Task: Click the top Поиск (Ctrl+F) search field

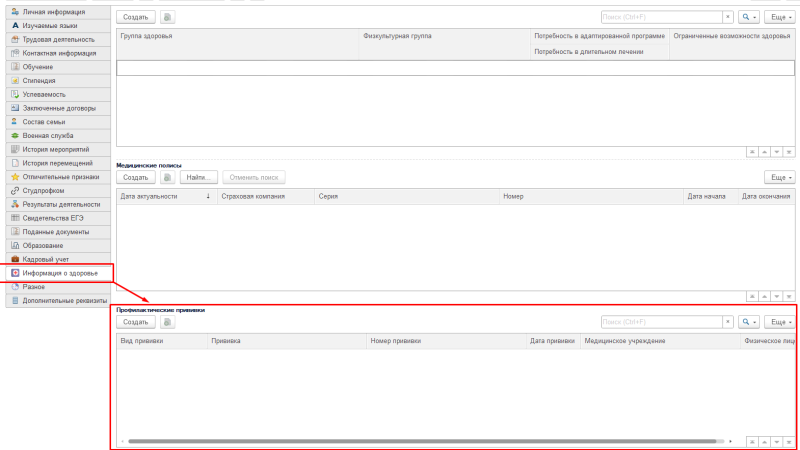Action: (660, 18)
